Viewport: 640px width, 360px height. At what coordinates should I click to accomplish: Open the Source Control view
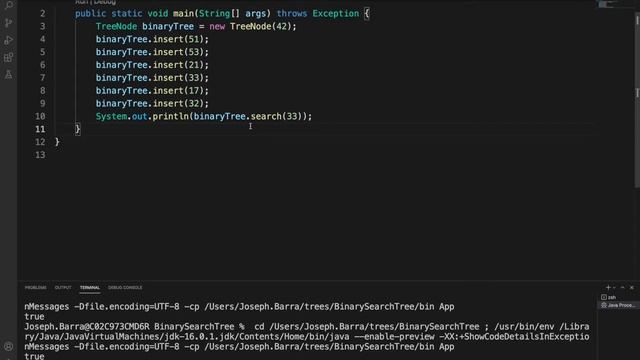8,22
